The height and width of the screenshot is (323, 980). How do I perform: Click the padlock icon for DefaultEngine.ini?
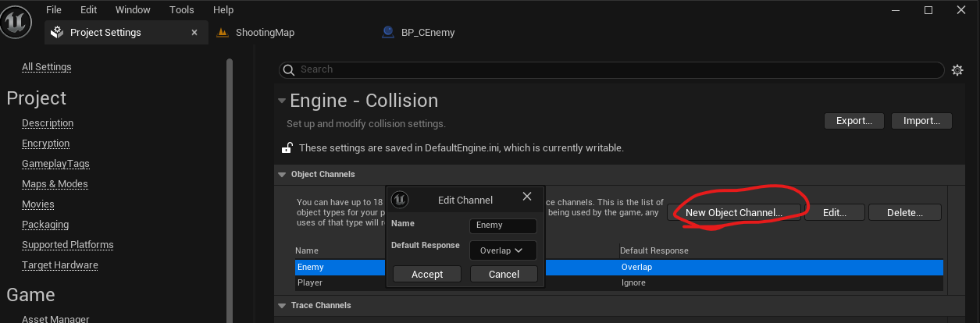click(287, 147)
